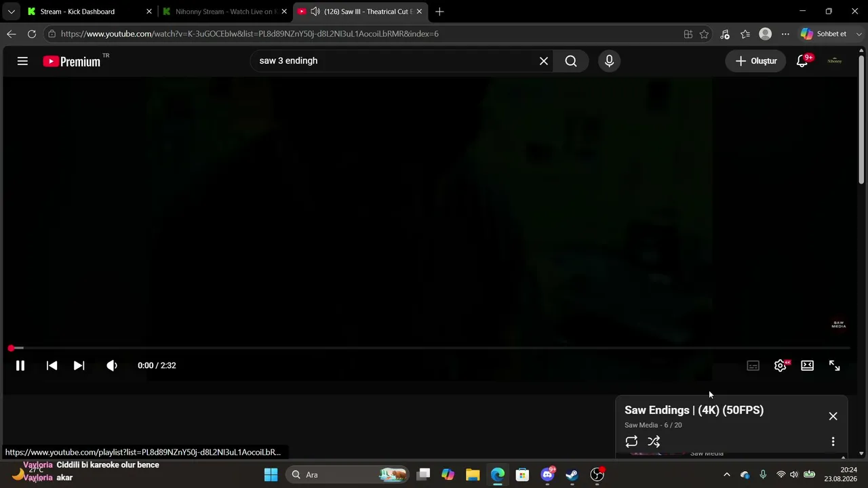This screenshot has height=488, width=868.
Task: Click the Saw Media channel name in playlist
Action: [642, 425]
